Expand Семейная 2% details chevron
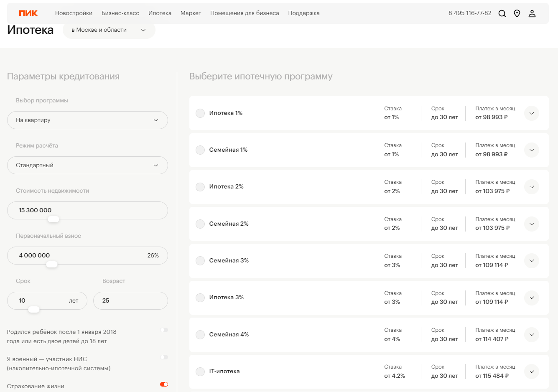The height and width of the screenshot is (392, 558). click(532, 224)
